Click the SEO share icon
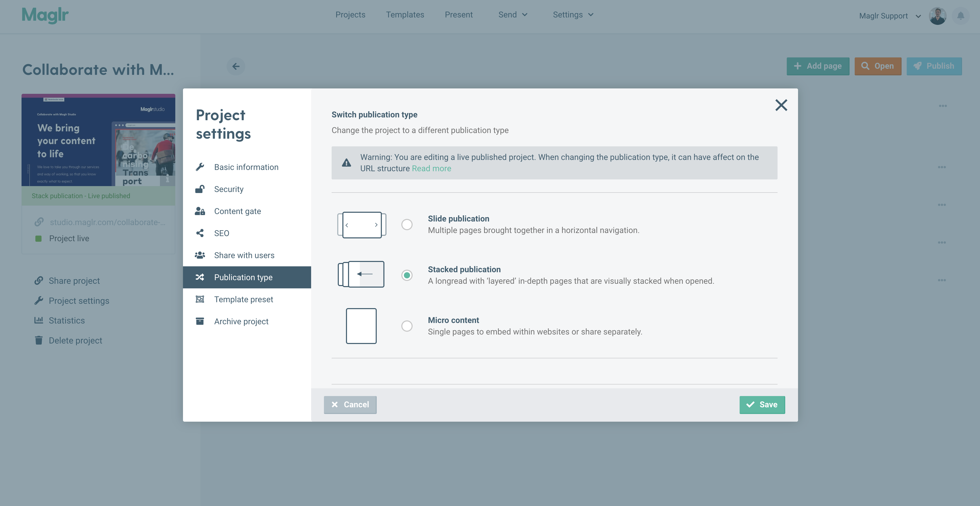980x506 pixels. (x=200, y=233)
